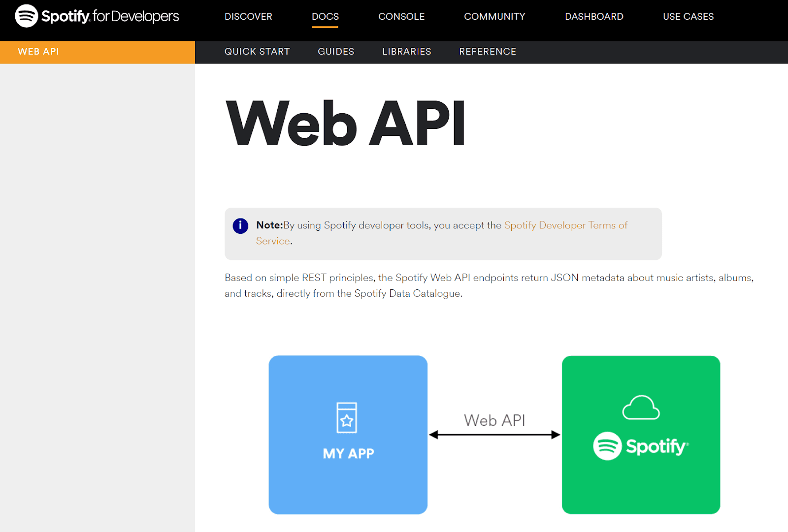Open the DISCOVER menu
788x532 pixels.
248,16
